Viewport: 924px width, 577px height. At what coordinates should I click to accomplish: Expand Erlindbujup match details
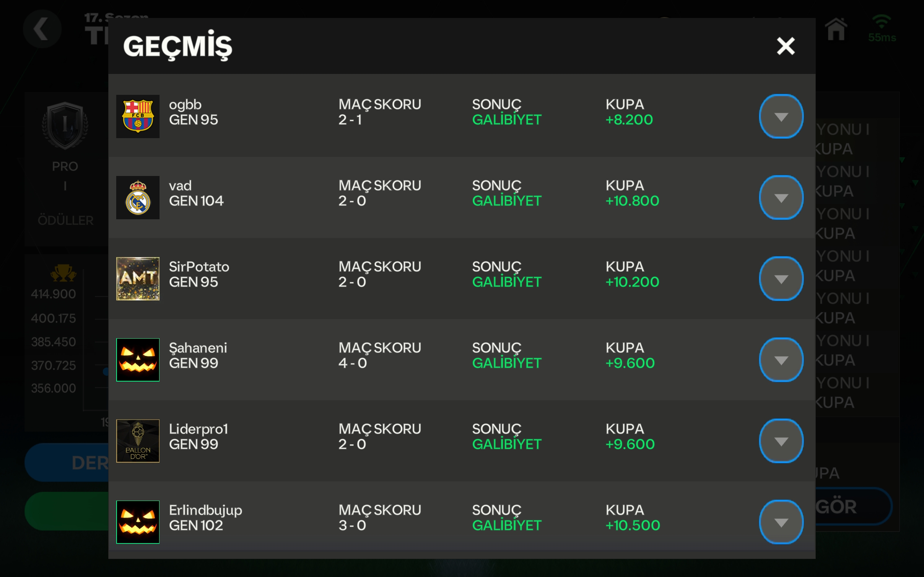coord(781,522)
